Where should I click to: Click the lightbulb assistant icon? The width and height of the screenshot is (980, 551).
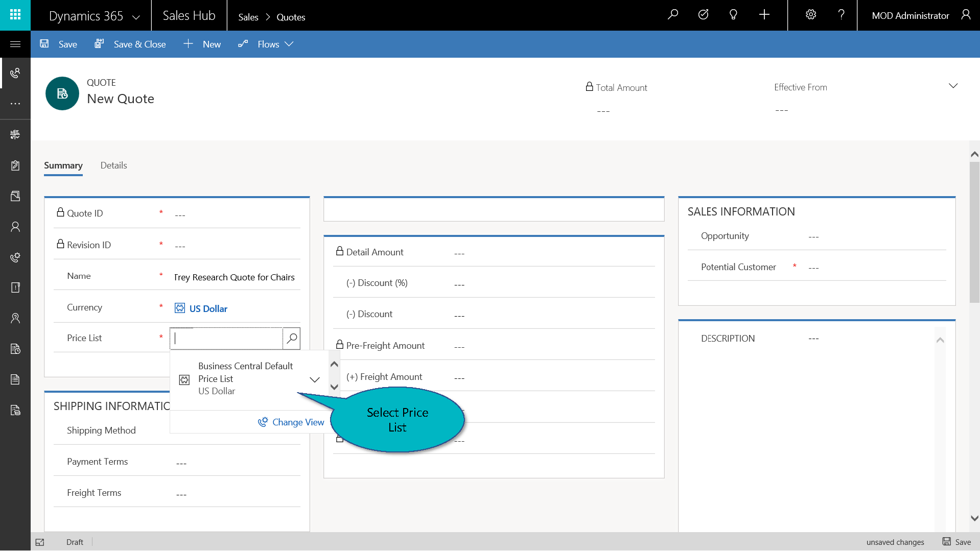733,15
